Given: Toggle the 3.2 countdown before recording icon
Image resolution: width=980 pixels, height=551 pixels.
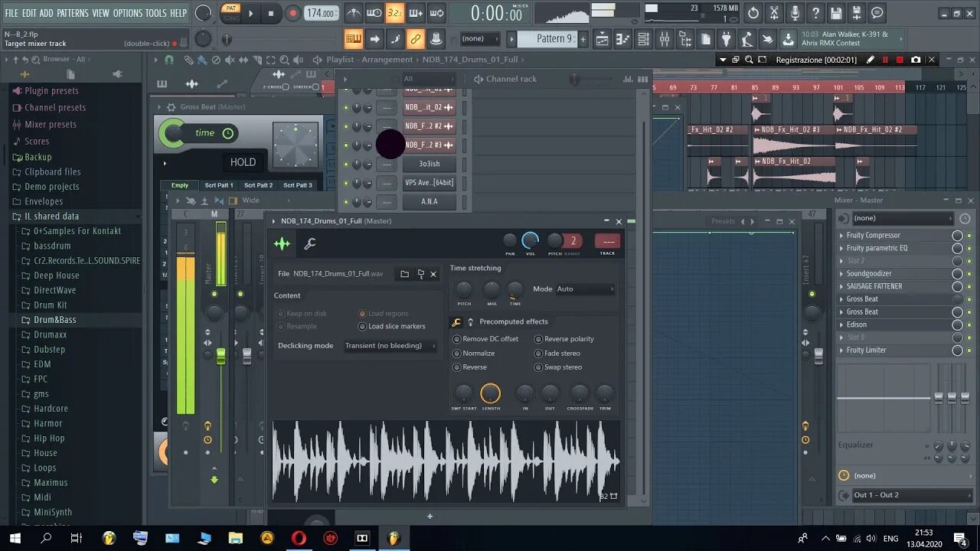Looking at the screenshot, I should (x=395, y=13).
